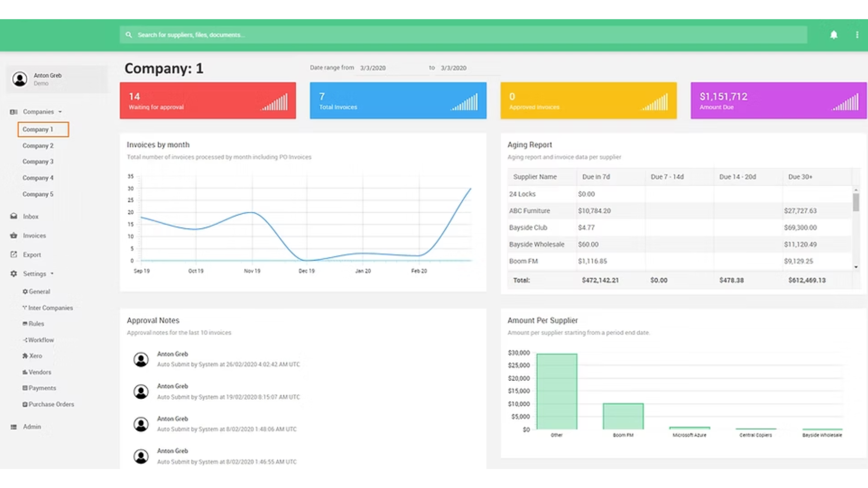The image size is (868, 488).
Task: Open Company 3
Action: (x=38, y=161)
